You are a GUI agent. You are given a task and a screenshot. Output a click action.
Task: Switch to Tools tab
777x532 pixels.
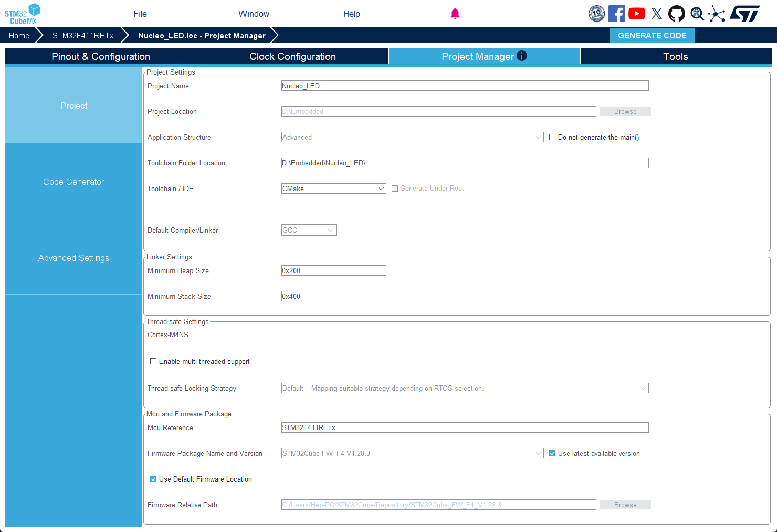[x=676, y=56]
